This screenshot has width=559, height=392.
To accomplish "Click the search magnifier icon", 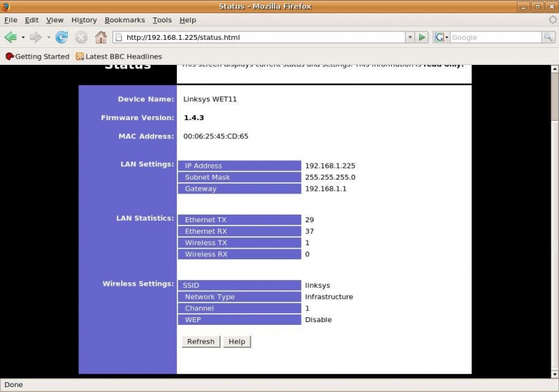I will tap(549, 37).
